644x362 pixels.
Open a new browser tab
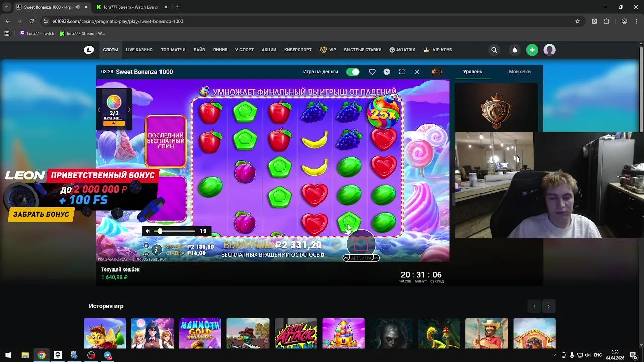(x=178, y=7)
